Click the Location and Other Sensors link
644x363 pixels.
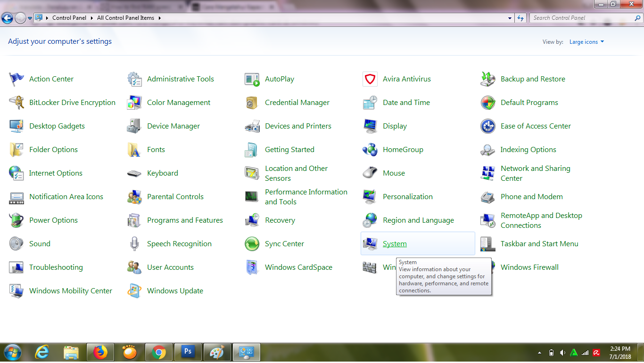pyautogui.click(x=296, y=173)
